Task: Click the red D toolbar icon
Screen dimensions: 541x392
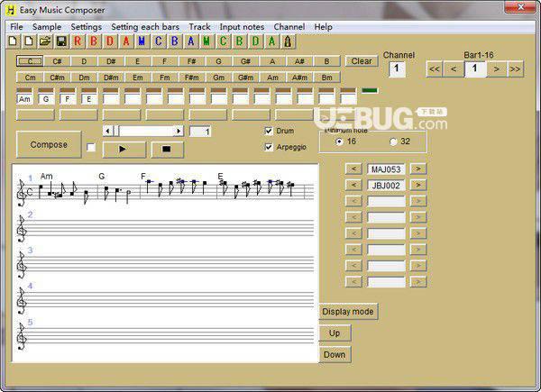Action: point(110,41)
